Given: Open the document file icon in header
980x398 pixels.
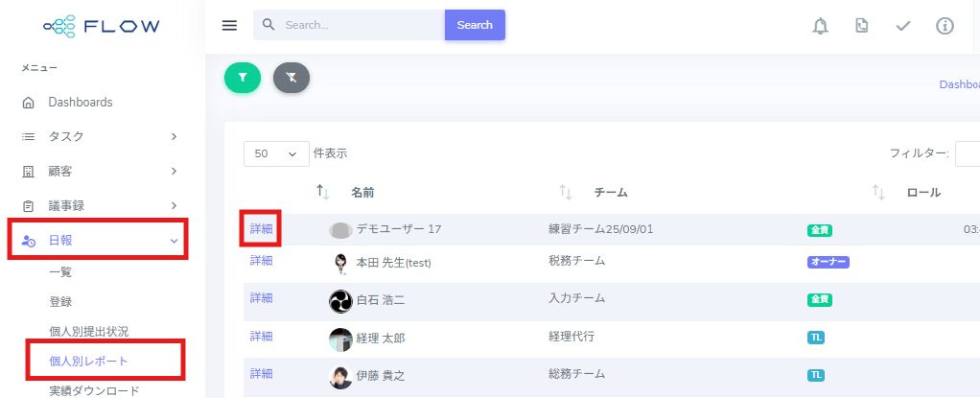Looking at the screenshot, I should [862, 26].
